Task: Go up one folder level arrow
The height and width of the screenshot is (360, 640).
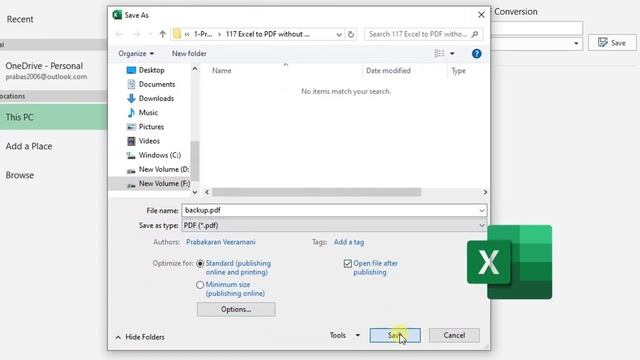Action: point(162,34)
